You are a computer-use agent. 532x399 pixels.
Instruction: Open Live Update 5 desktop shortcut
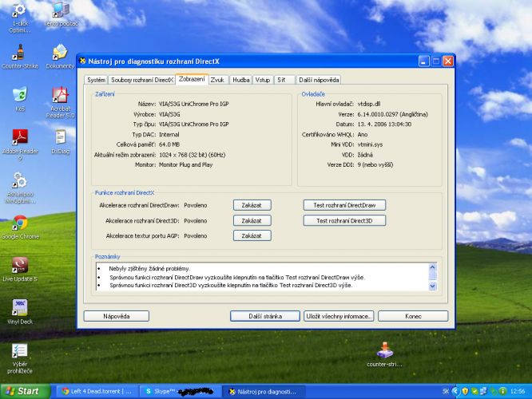pyautogui.click(x=20, y=270)
